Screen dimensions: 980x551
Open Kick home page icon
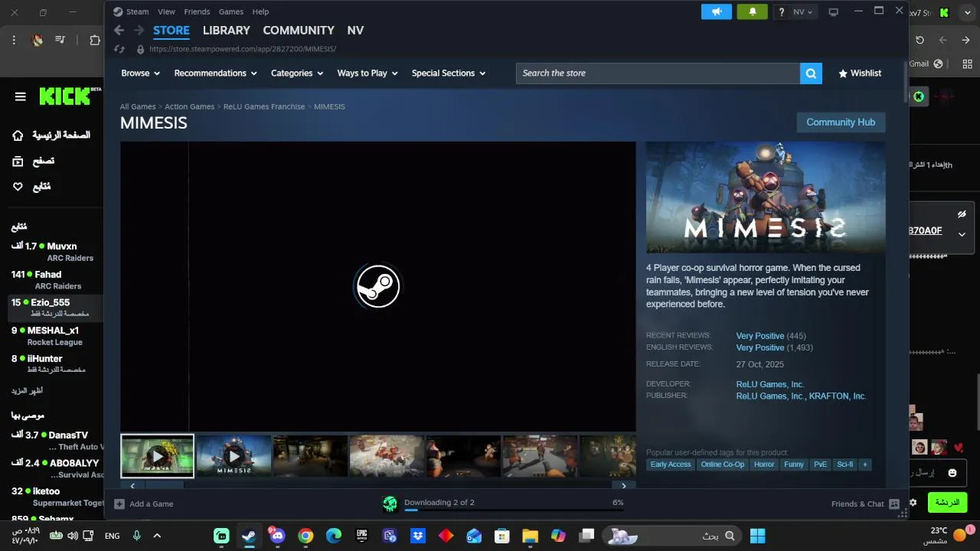click(x=18, y=135)
